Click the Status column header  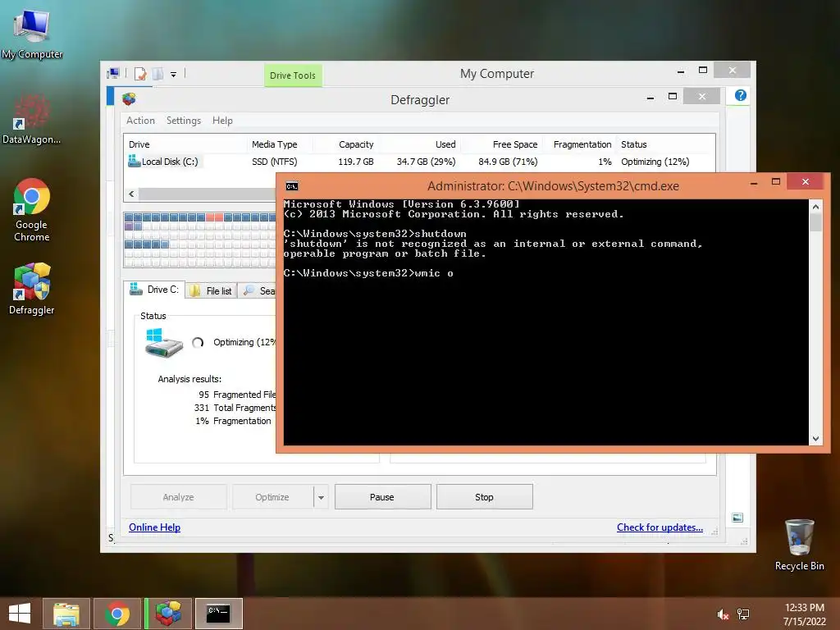tap(664, 144)
